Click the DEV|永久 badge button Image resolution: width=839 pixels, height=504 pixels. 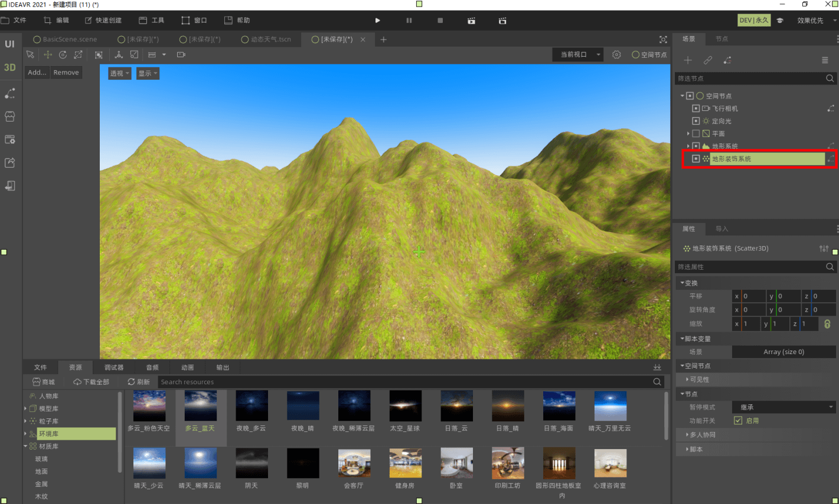[754, 20]
